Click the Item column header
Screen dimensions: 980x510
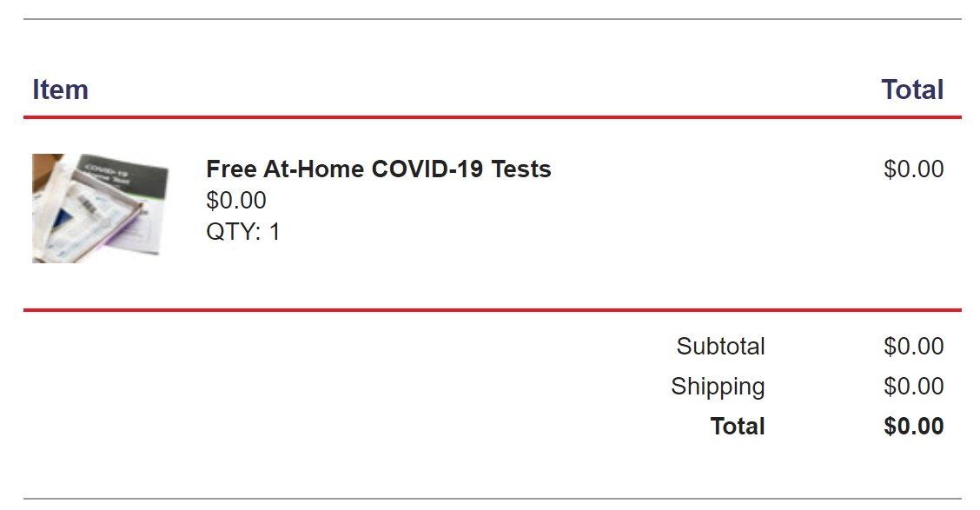(x=60, y=89)
